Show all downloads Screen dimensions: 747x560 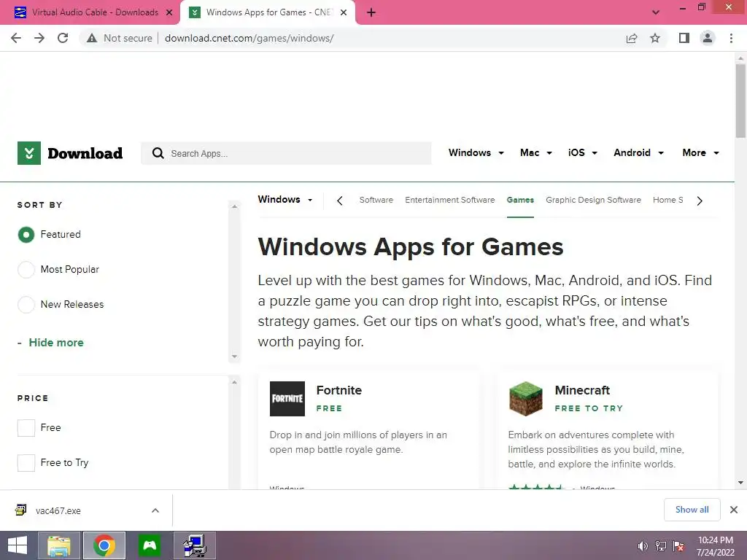pyautogui.click(x=692, y=510)
